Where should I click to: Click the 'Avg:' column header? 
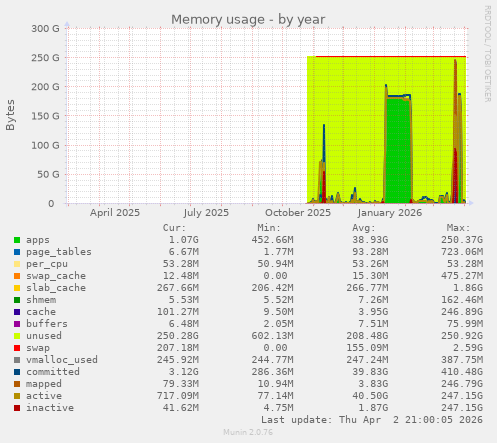coord(364,228)
